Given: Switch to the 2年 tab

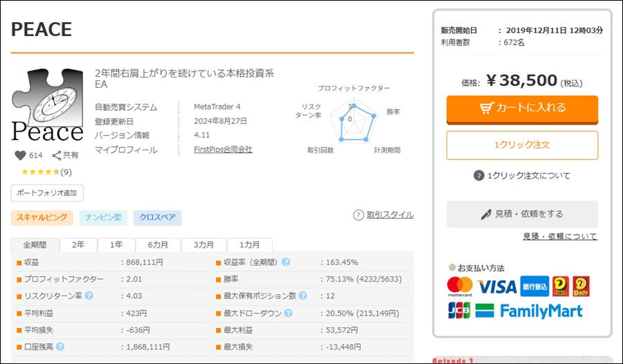Looking at the screenshot, I should point(78,245).
